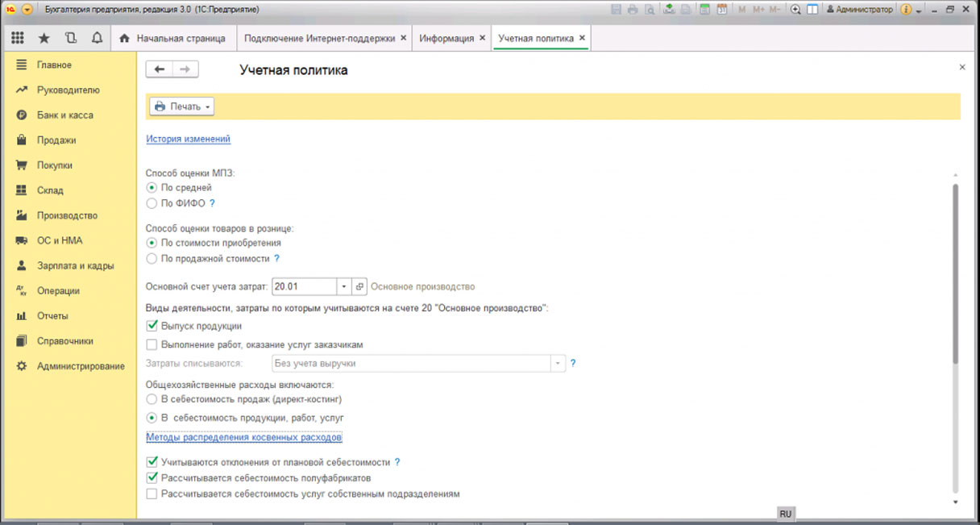Viewport: 980px width, 525px height.
Task: Expand the Печать dropdown button
Action: [x=181, y=106]
